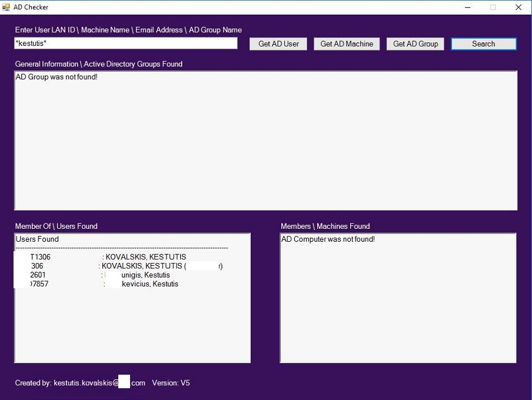This screenshot has width=532, height=400.
Task: Click the 'Users Found' header line
Action: pyautogui.click(x=37, y=239)
